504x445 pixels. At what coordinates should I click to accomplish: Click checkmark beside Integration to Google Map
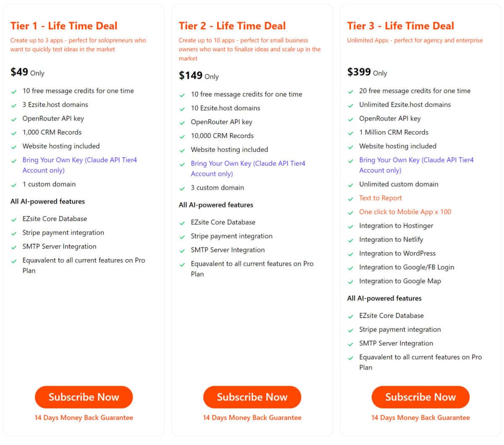point(351,282)
